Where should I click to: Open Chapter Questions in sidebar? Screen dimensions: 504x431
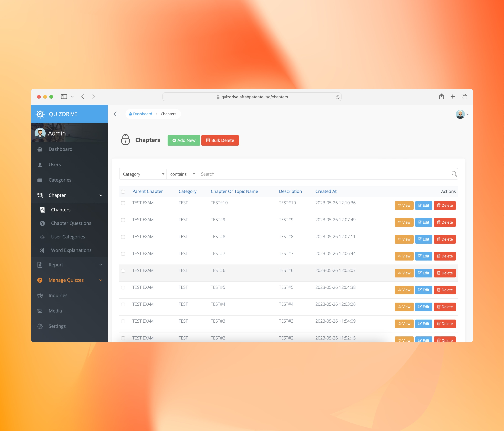71,223
